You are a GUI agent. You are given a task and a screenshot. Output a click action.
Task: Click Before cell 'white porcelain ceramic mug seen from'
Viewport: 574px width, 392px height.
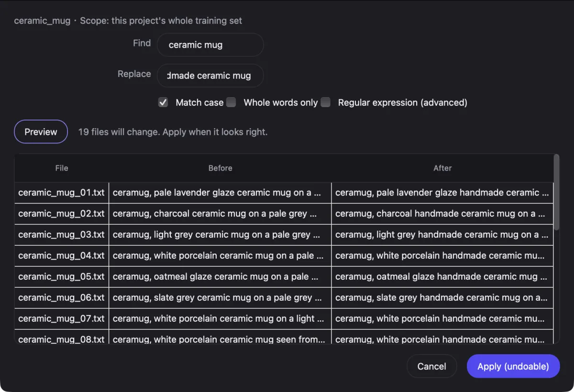coord(220,337)
